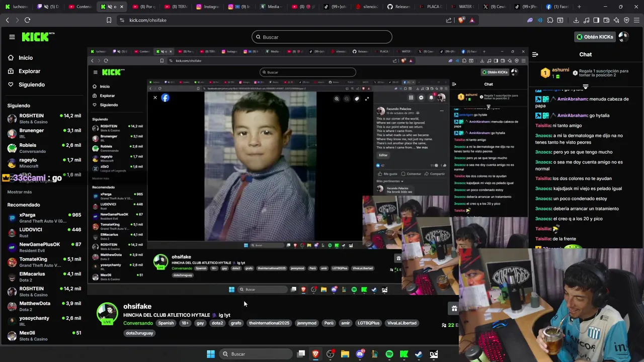Open TomateKing recommended channel

44,262
